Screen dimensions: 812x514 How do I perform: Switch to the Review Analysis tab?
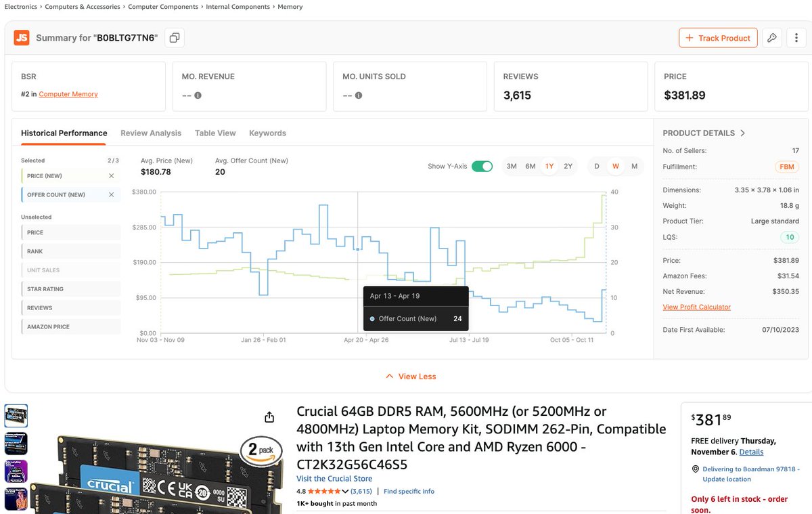click(151, 133)
